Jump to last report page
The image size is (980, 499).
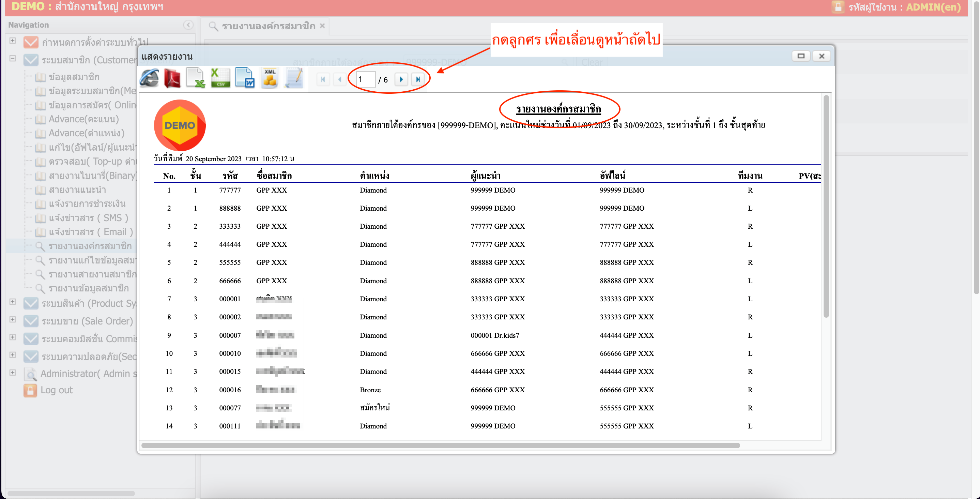coord(418,79)
